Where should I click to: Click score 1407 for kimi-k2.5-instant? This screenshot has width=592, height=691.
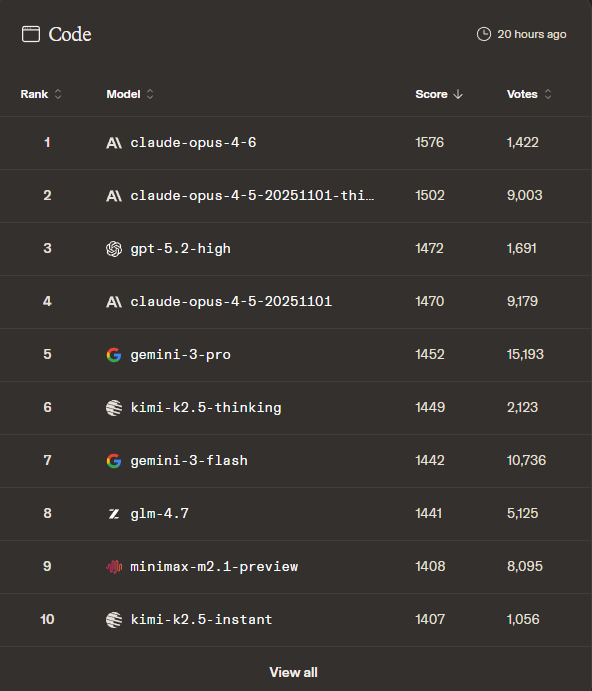pos(430,620)
